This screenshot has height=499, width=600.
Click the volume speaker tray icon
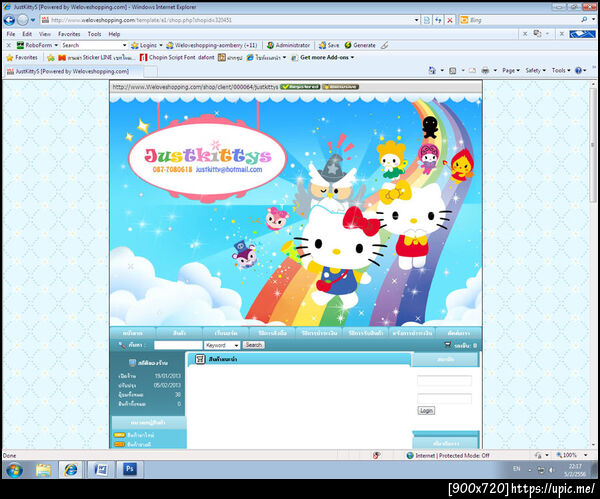(551, 470)
